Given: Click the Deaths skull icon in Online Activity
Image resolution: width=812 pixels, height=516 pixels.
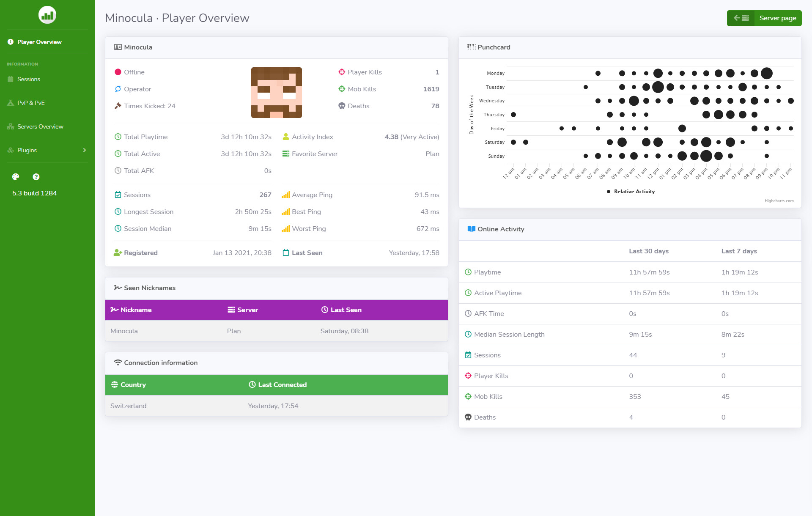Looking at the screenshot, I should coord(468,417).
